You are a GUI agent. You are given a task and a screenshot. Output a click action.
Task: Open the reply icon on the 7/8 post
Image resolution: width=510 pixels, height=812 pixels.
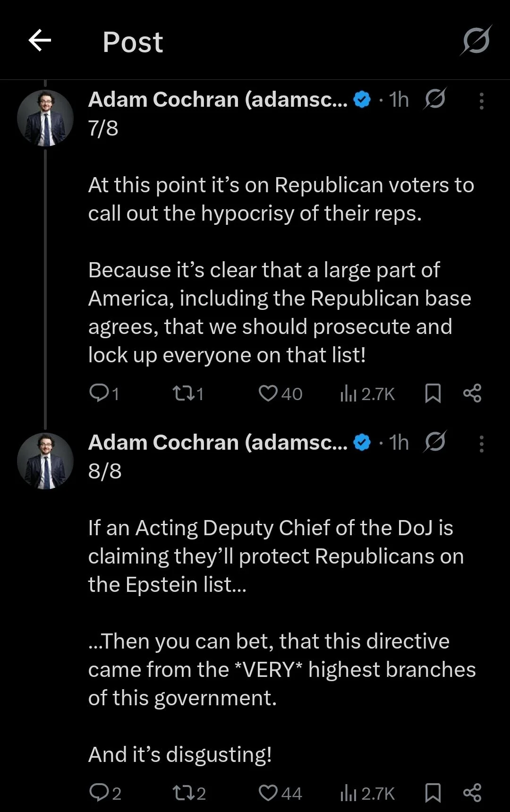(99, 393)
